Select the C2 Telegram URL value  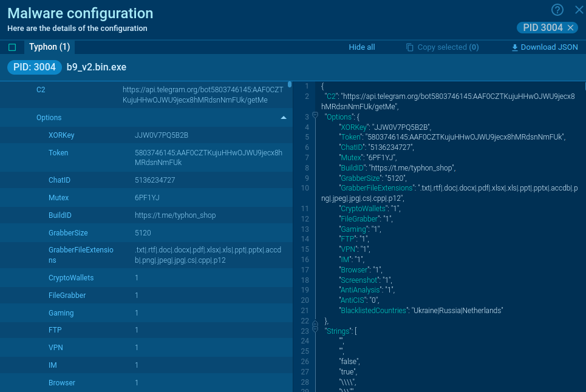tap(202, 95)
